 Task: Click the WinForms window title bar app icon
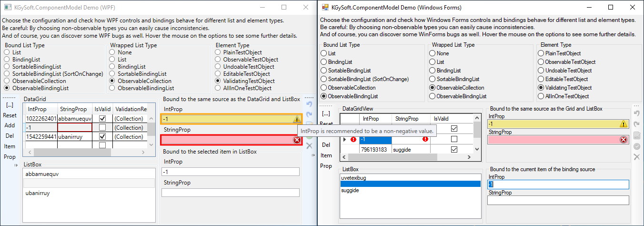pyautogui.click(x=325, y=7)
